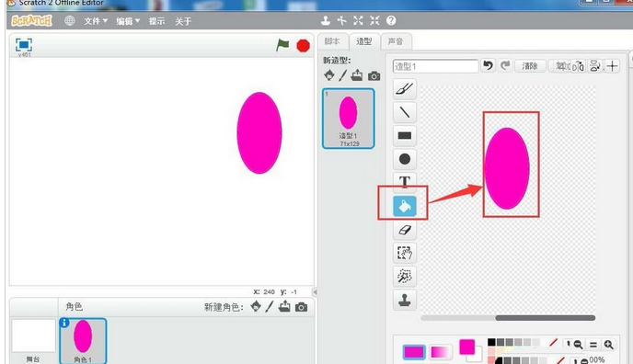The width and height of the screenshot is (633, 364).
Task: Select the Stamp duplicate tool in paint editor
Action: (405, 300)
